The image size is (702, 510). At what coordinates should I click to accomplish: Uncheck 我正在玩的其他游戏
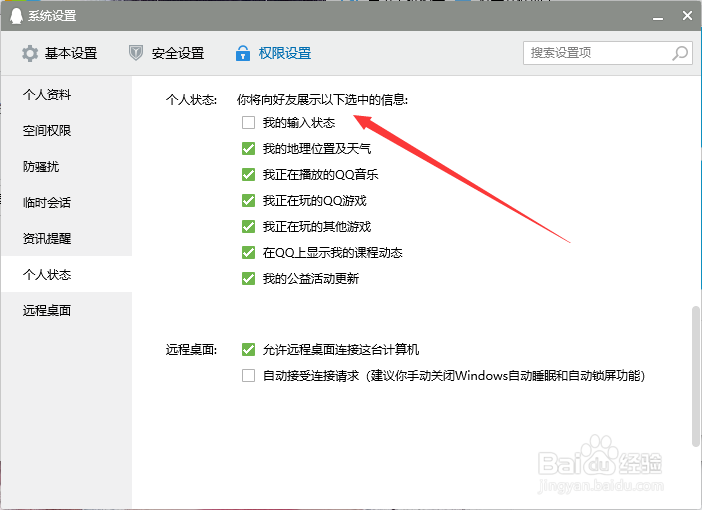[248, 227]
